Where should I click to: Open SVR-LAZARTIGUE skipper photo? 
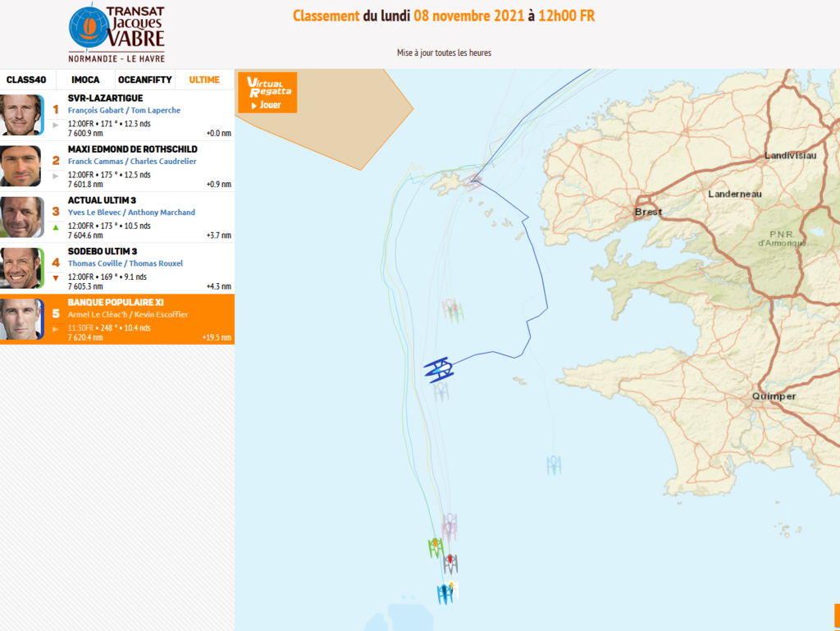21,115
